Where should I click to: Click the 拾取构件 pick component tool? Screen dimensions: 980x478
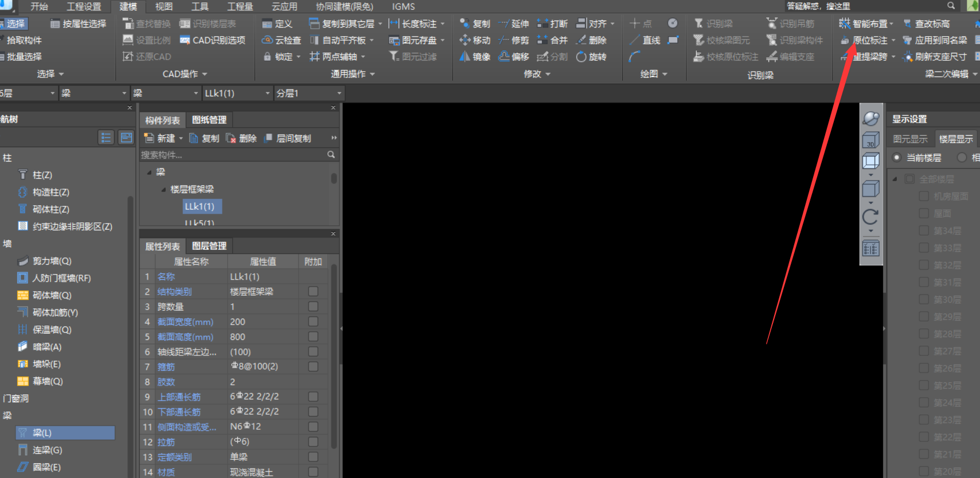pos(21,40)
